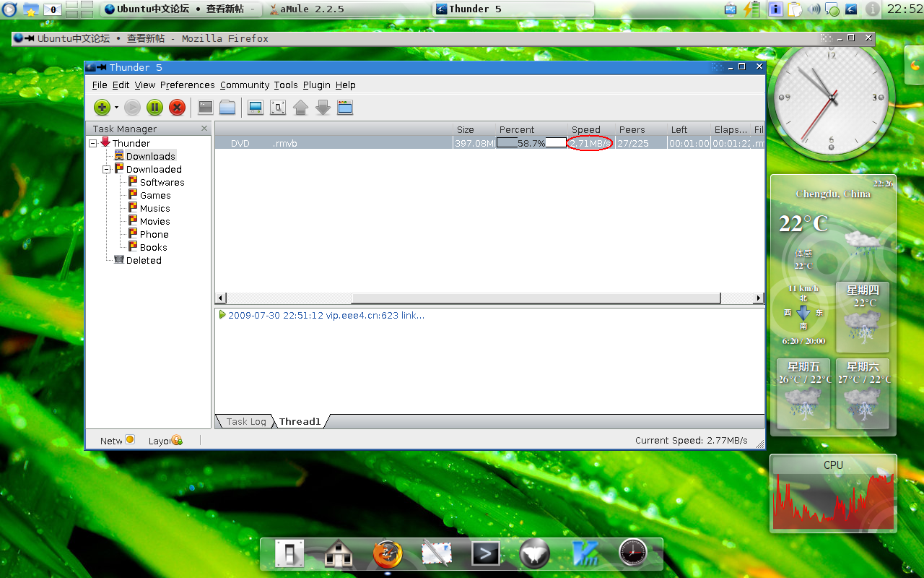Sort tasks by the Left column
The image size is (924, 578).
[x=689, y=129]
